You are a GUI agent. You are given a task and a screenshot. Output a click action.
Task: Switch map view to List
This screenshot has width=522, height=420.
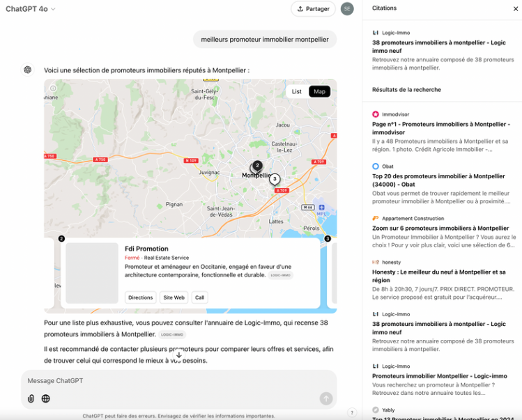click(x=297, y=91)
